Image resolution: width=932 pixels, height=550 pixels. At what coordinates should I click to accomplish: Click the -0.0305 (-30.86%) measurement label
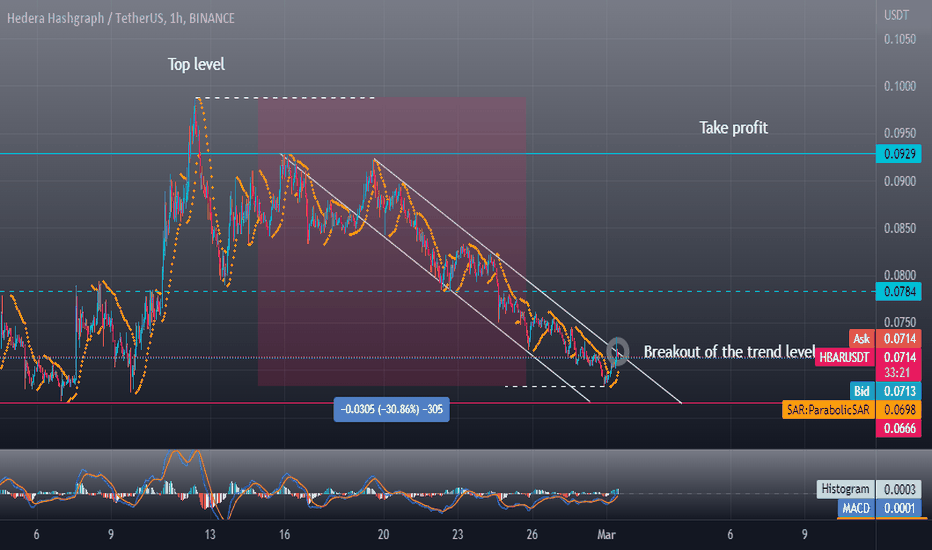pos(391,409)
